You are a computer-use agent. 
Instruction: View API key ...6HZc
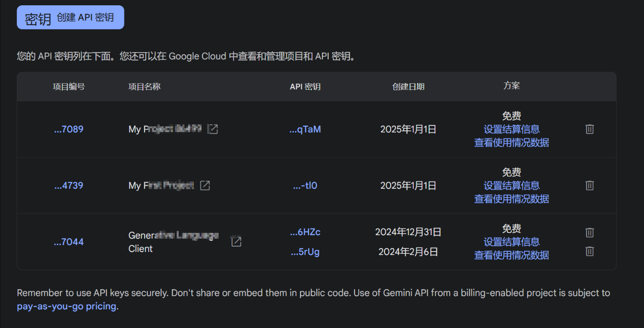click(x=305, y=232)
